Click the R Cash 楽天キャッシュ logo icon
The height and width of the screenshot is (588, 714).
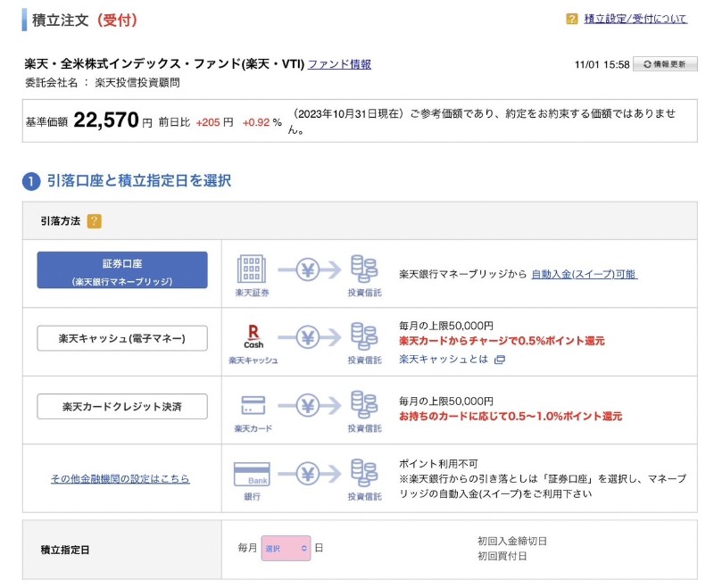pos(253,336)
